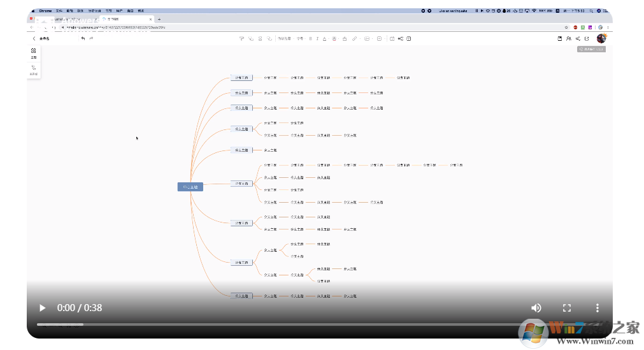Screen dimensions: 644x350
Task: Toggle italic text formatting
Action: click(317, 39)
